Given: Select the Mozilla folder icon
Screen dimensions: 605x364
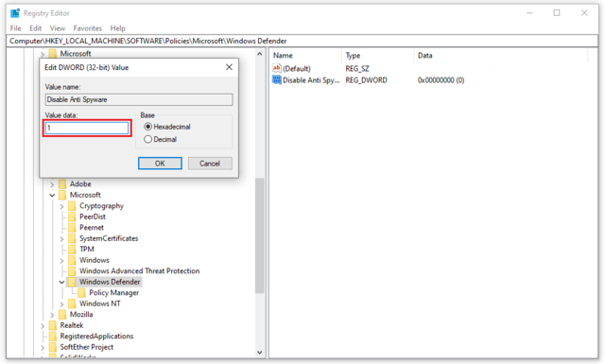Looking at the screenshot, I should (x=62, y=314).
